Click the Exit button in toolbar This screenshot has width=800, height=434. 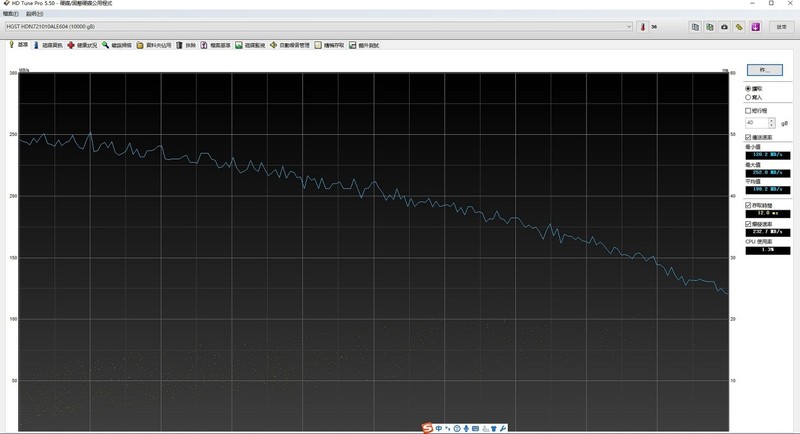(782, 27)
